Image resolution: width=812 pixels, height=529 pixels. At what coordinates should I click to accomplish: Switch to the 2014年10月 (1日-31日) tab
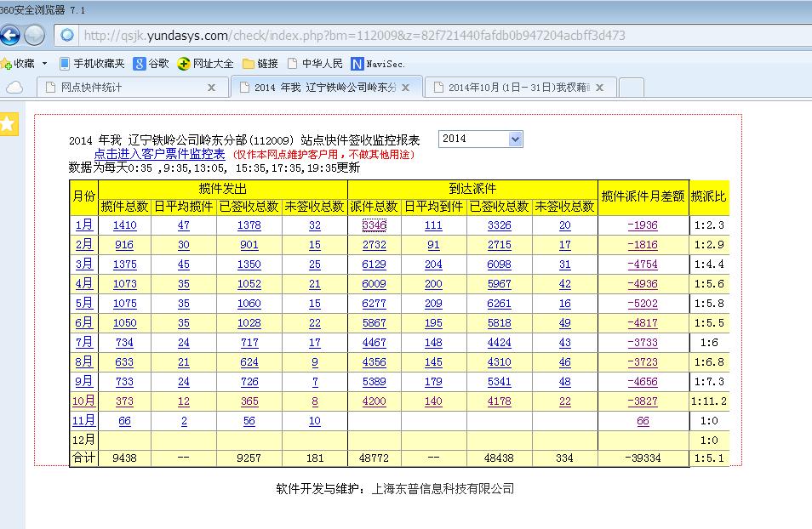(520, 87)
